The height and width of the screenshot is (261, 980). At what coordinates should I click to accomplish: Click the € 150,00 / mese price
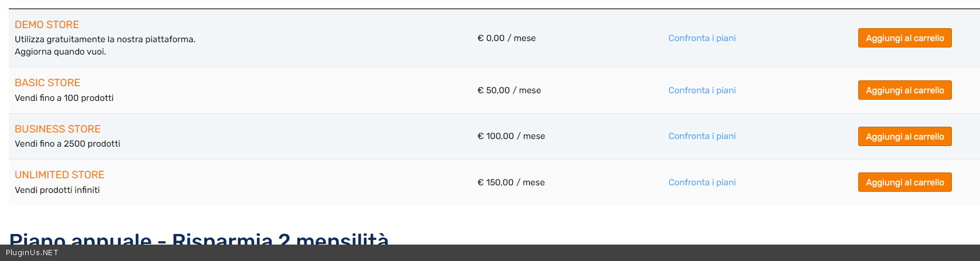tap(511, 182)
